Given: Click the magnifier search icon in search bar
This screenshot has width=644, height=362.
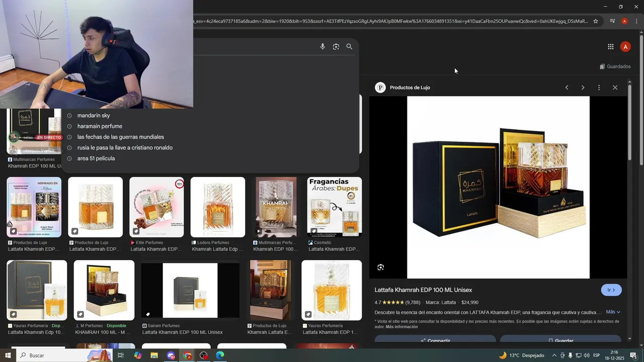Looking at the screenshot, I should (349, 46).
